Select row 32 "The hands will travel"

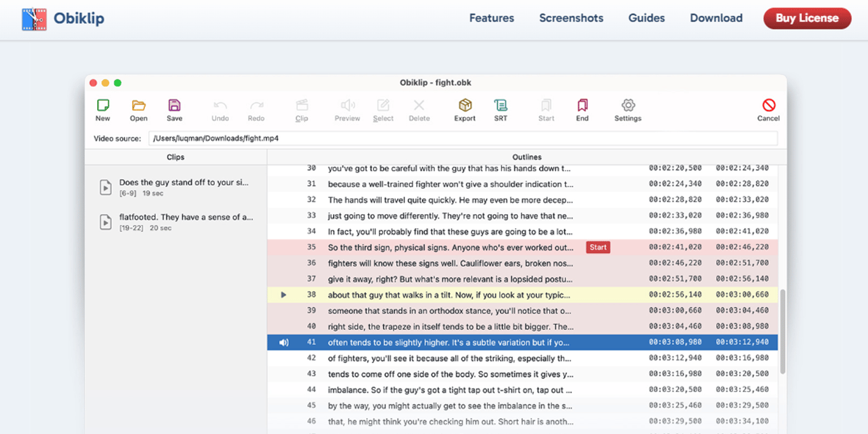point(522,200)
